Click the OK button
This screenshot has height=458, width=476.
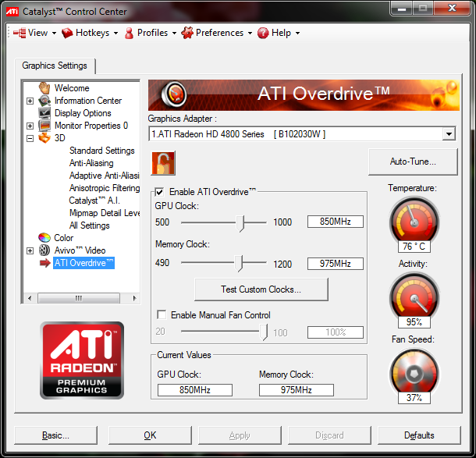(x=150, y=435)
